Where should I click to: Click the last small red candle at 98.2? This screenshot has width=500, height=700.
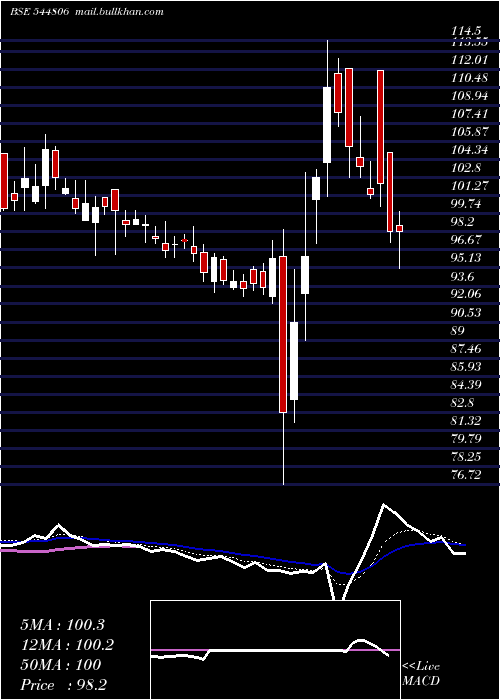pyautogui.click(x=400, y=228)
